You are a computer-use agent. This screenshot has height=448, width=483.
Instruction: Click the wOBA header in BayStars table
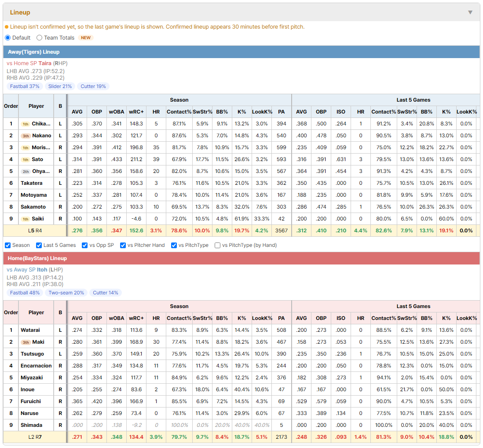[x=117, y=318]
